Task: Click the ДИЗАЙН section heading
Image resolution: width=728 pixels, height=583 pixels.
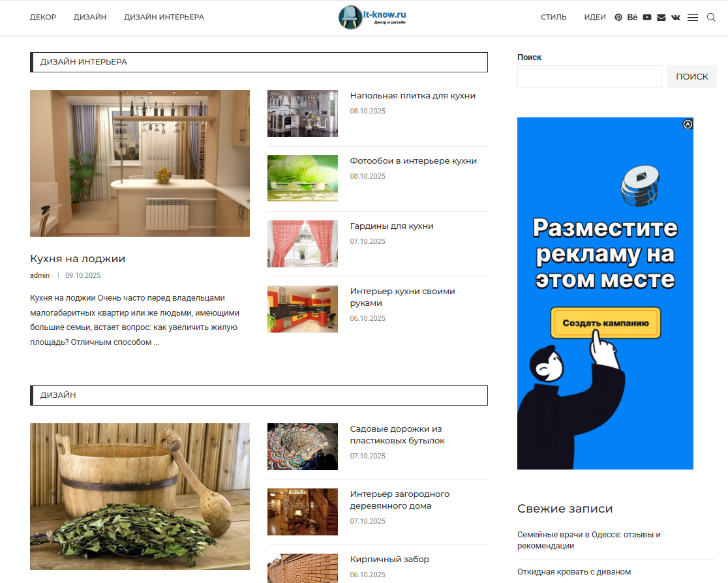Action: click(x=58, y=395)
